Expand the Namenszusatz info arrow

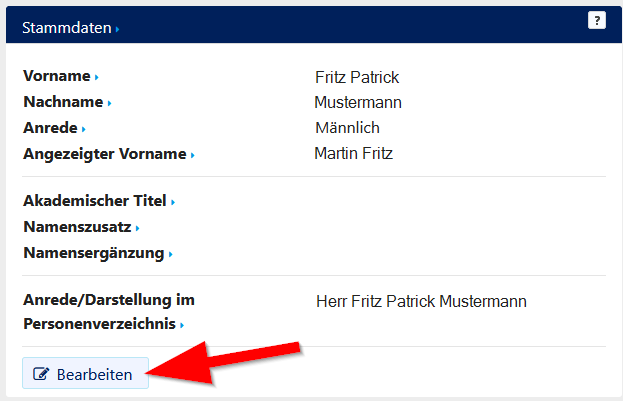pyautogui.click(x=137, y=229)
